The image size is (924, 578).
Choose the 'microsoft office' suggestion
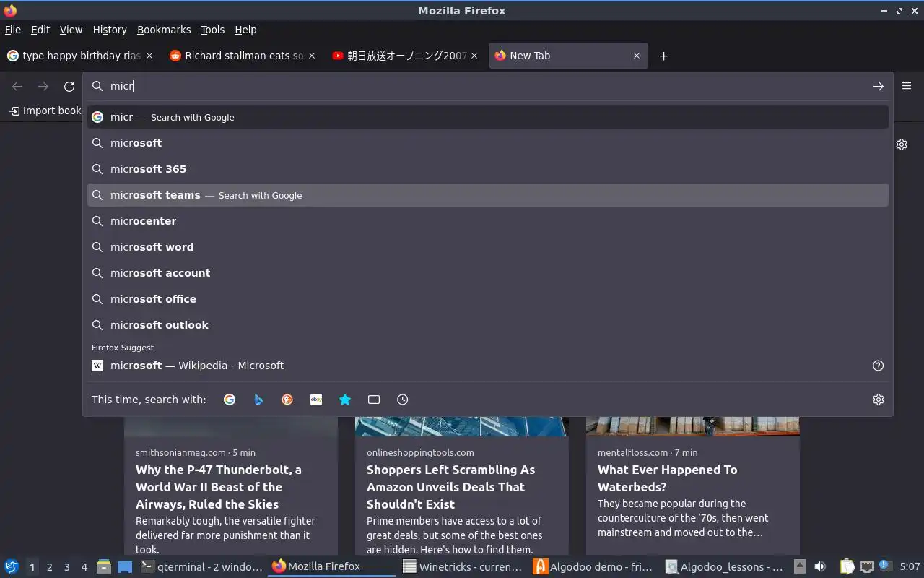488,299
